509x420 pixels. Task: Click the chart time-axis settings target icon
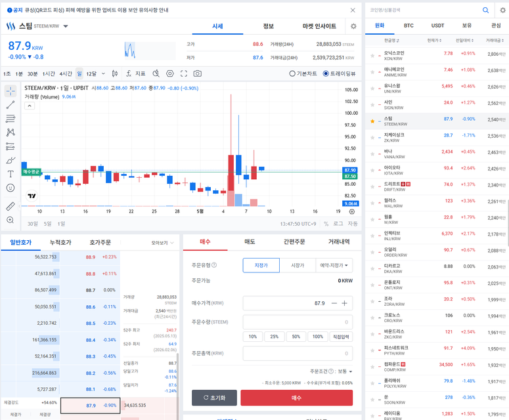pos(351,211)
